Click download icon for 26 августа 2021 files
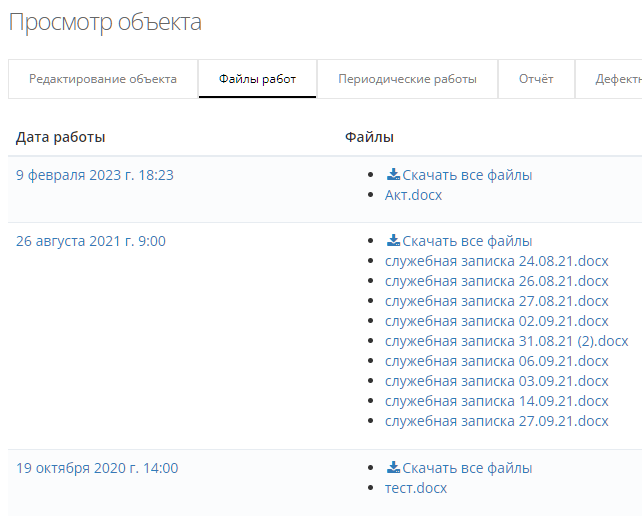 point(393,241)
